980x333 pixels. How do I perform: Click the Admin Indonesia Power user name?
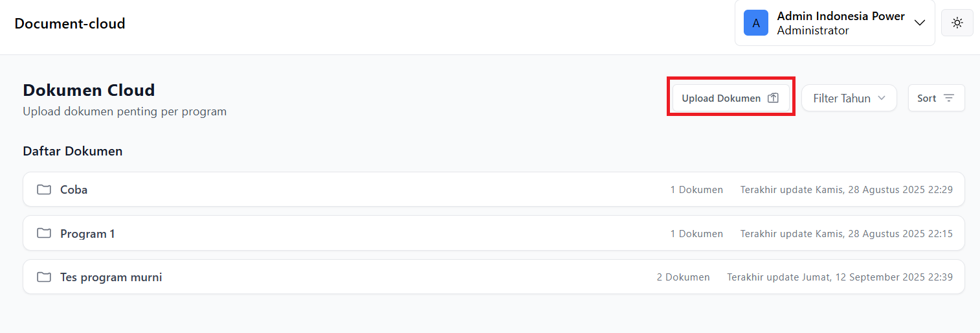point(841,16)
